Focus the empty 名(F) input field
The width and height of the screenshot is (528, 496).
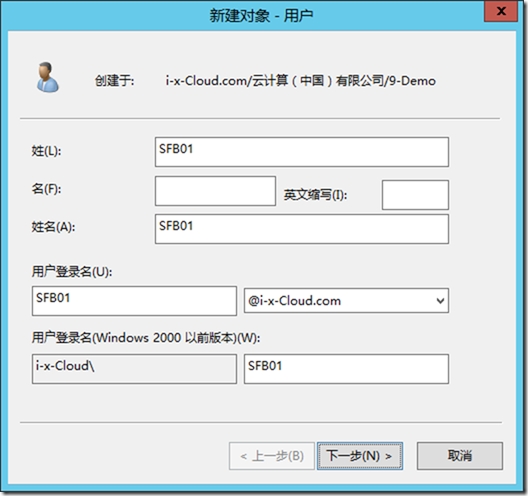pyautogui.click(x=216, y=191)
